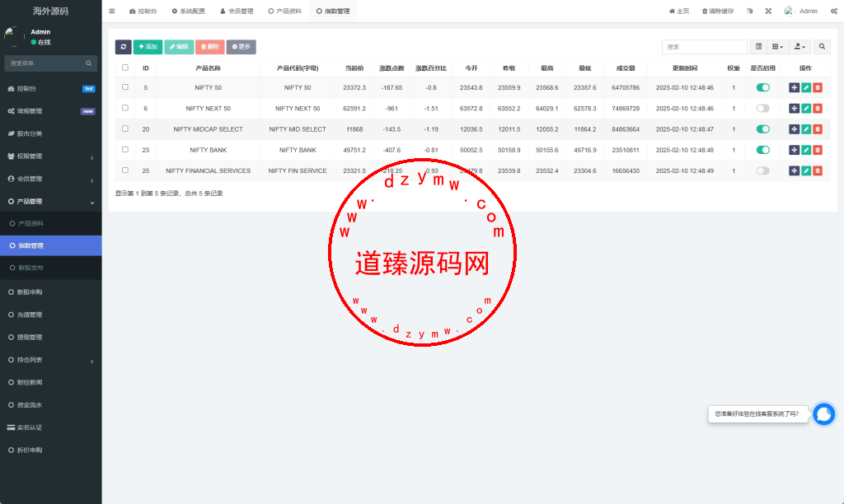This screenshot has height=504, width=844.
Task: Click edit pencil for NIFTY MIDCAP SELECT row
Action: tap(806, 129)
